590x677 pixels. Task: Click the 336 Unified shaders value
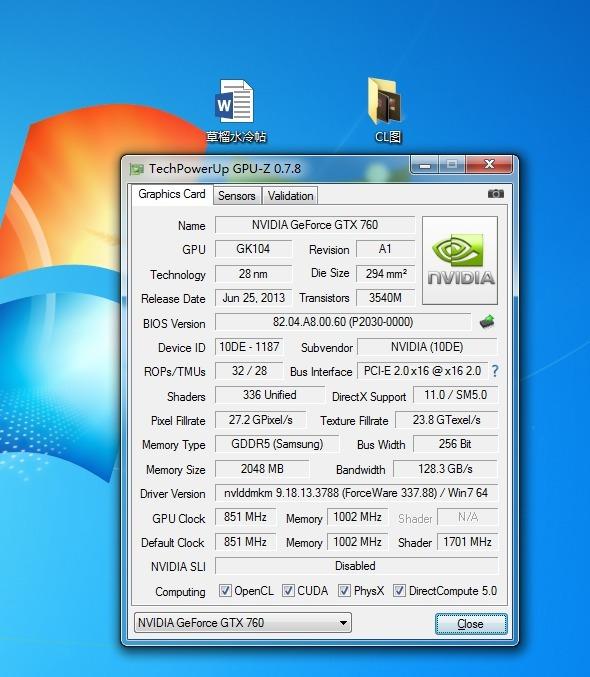coord(270,395)
